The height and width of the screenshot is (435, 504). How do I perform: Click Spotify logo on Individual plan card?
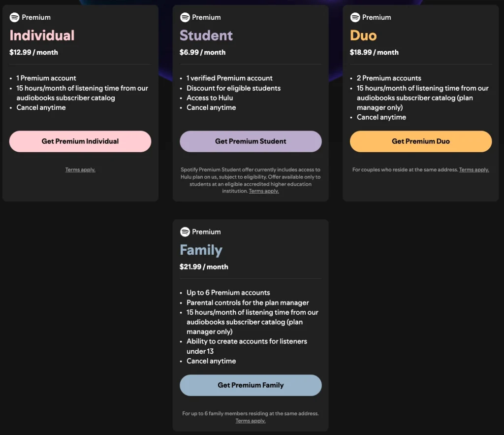click(14, 17)
